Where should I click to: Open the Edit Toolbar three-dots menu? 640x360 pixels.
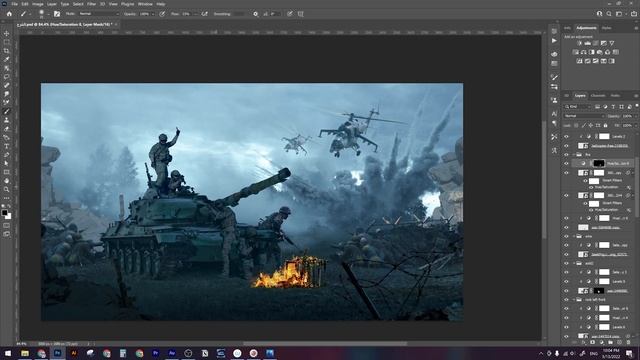click(7, 198)
